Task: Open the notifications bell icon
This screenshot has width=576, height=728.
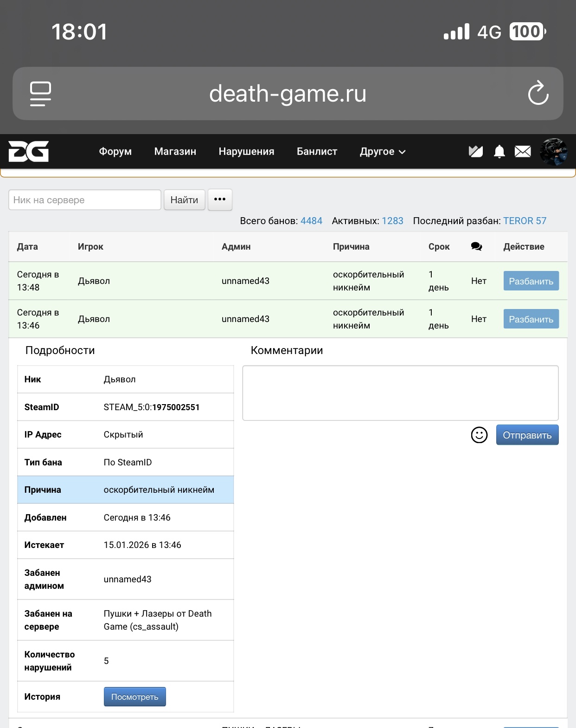Action: pyautogui.click(x=499, y=152)
